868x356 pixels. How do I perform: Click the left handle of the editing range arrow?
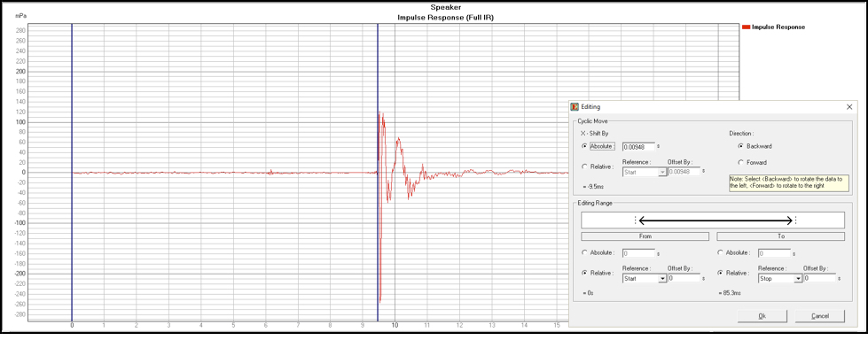tap(636, 220)
